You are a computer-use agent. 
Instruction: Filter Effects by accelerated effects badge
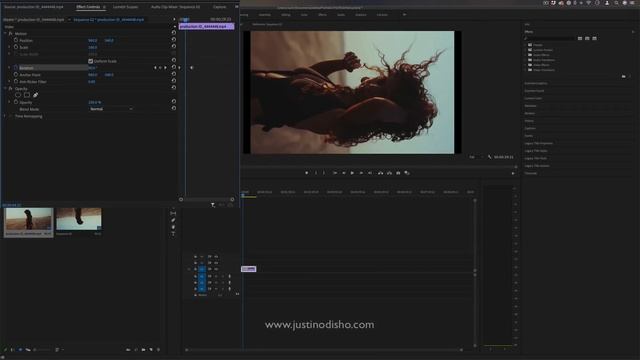[x=580, y=38]
